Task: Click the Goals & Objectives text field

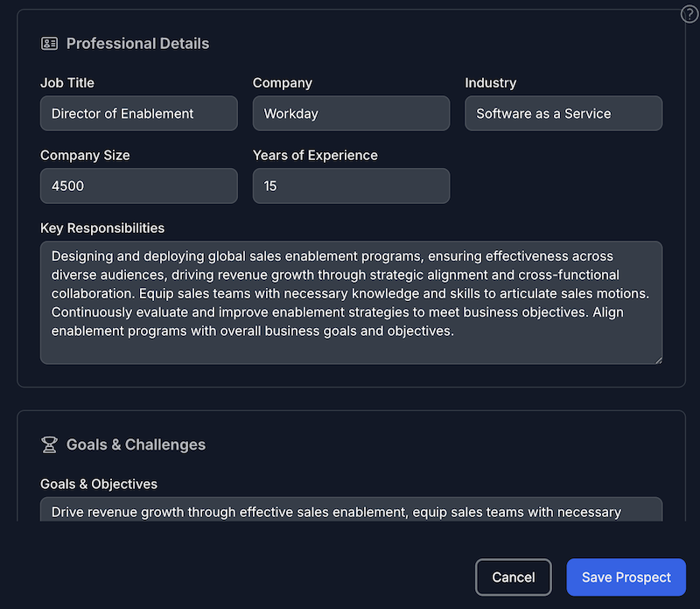Action: (350, 512)
